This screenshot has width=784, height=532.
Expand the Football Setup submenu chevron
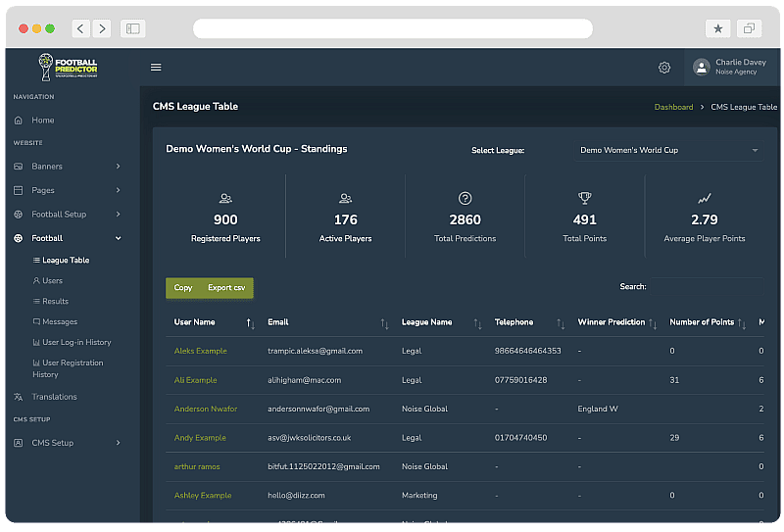click(x=118, y=214)
